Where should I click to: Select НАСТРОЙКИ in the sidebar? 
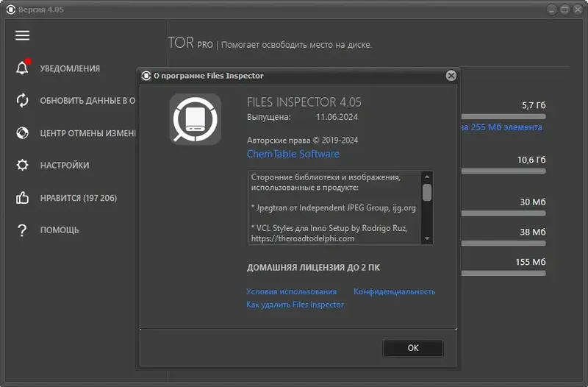coord(65,166)
